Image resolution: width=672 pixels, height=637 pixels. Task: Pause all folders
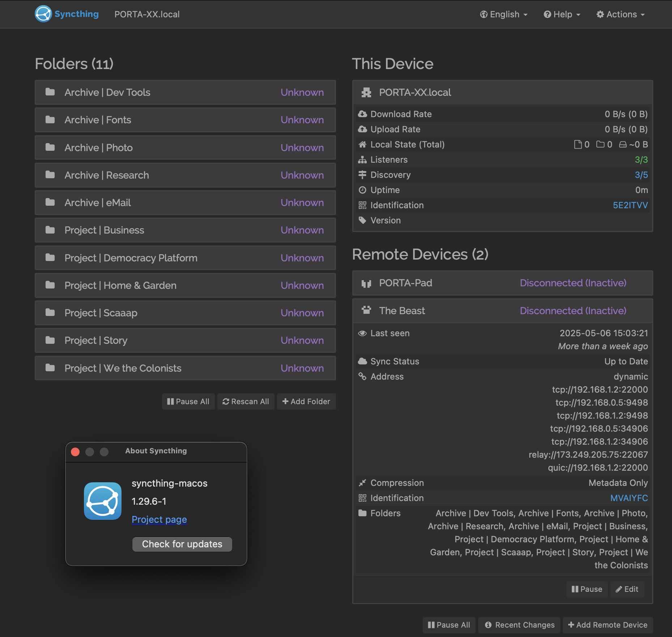pos(188,402)
